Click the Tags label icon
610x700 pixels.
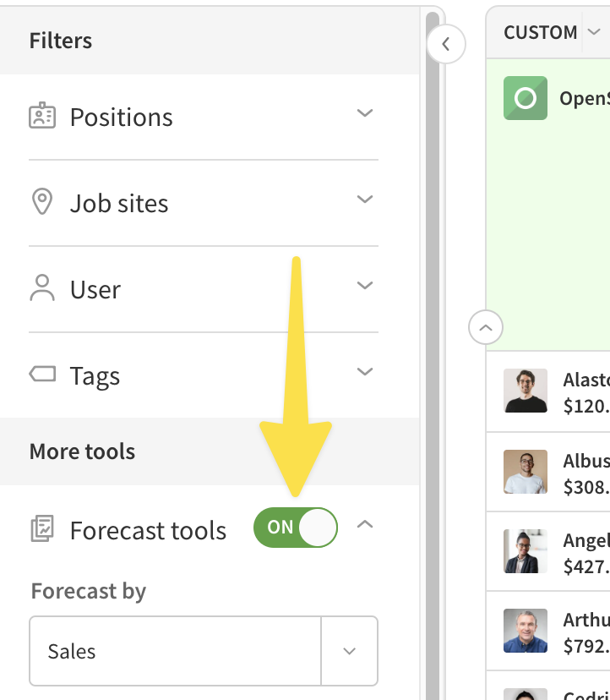42,375
